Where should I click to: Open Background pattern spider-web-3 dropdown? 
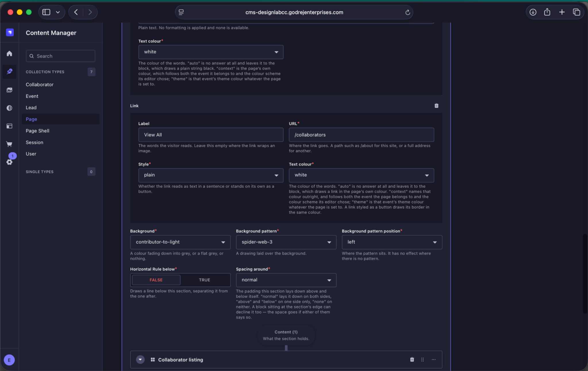[x=286, y=242]
